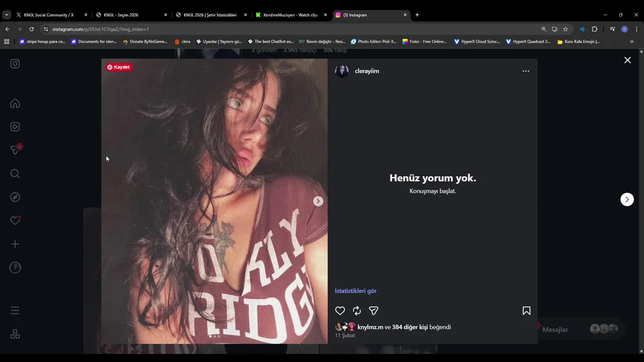Viewport: 644px width, 362px height.
Task: Close the (3) Instagram tab
Action: point(405,15)
